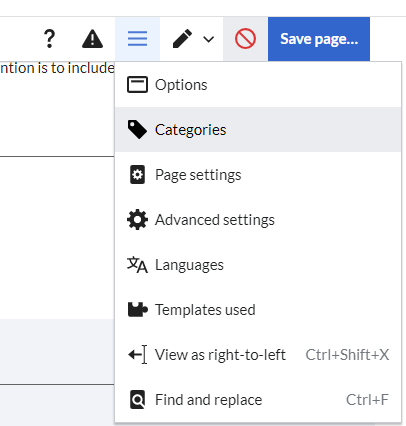406x426 pixels.
Task: Toggle View as right-to-left
Action: [258, 355]
